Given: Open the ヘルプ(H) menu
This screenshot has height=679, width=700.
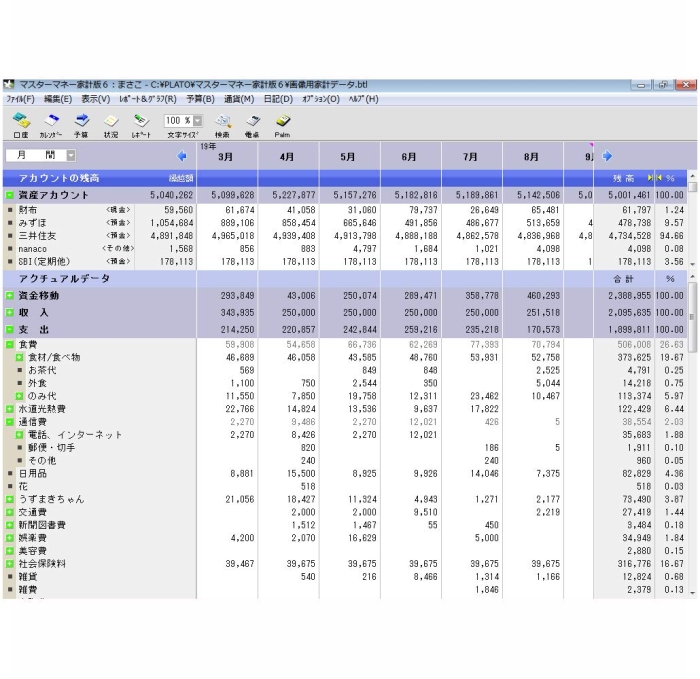Looking at the screenshot, I should (364, 99).
